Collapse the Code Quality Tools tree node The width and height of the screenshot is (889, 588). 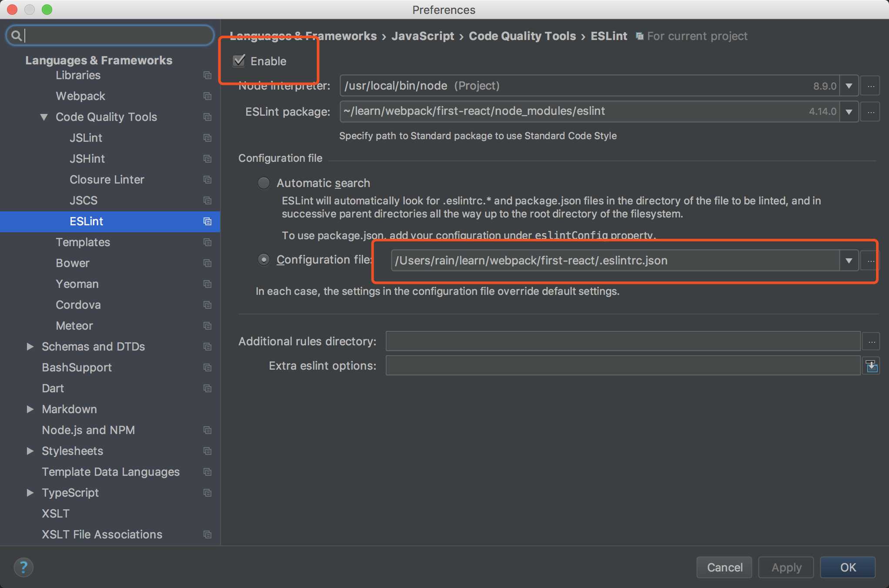tap(44, 117)
